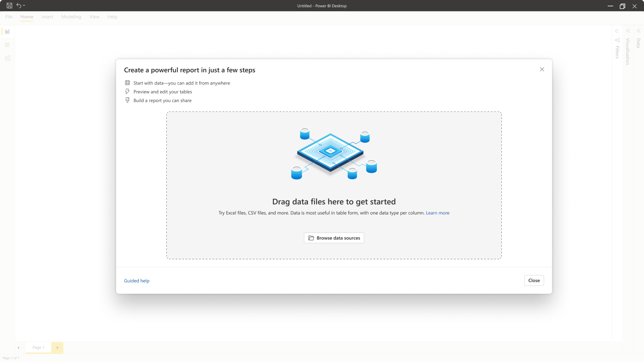Expand the Filters pane chevron
Image resolution: width=644 pixels, height=362 pixels.
coord(617,31)
